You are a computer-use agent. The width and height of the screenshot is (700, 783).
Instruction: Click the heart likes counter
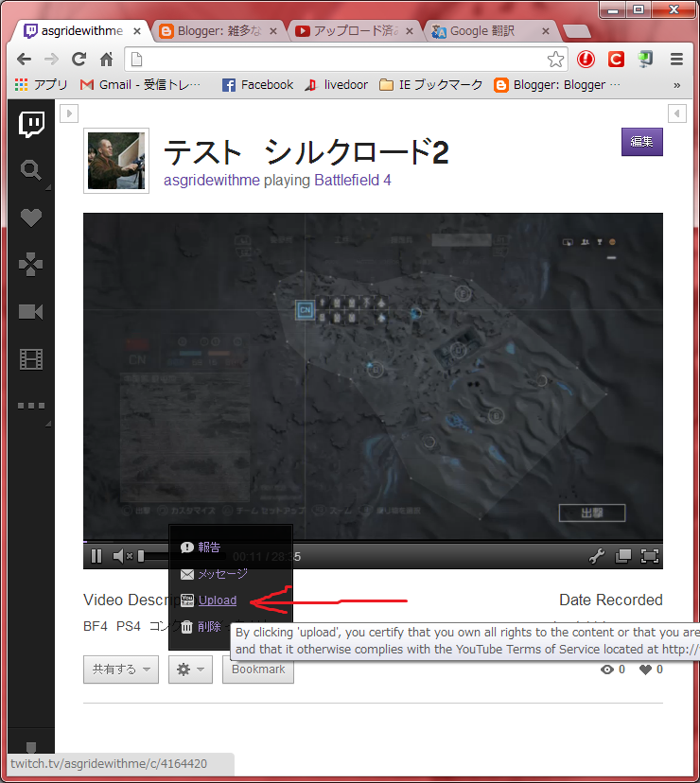(651, 670)
